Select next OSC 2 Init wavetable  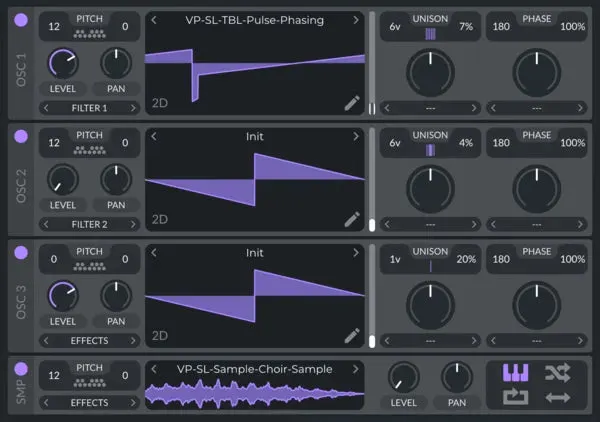356,136
